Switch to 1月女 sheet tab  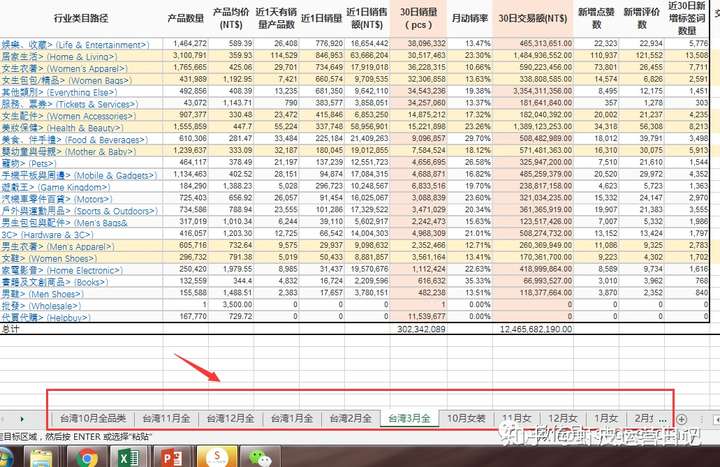point(606,418)
